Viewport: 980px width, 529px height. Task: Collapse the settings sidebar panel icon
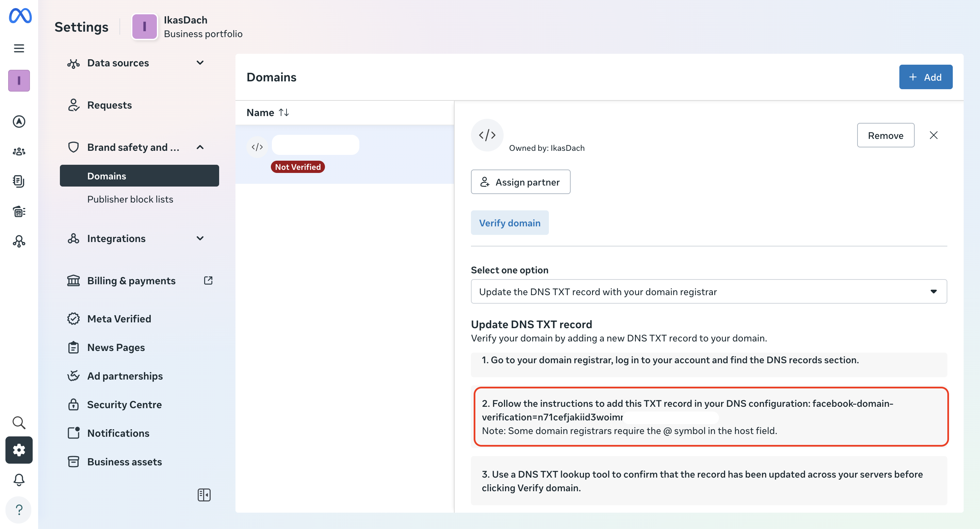tap(204, 495)
